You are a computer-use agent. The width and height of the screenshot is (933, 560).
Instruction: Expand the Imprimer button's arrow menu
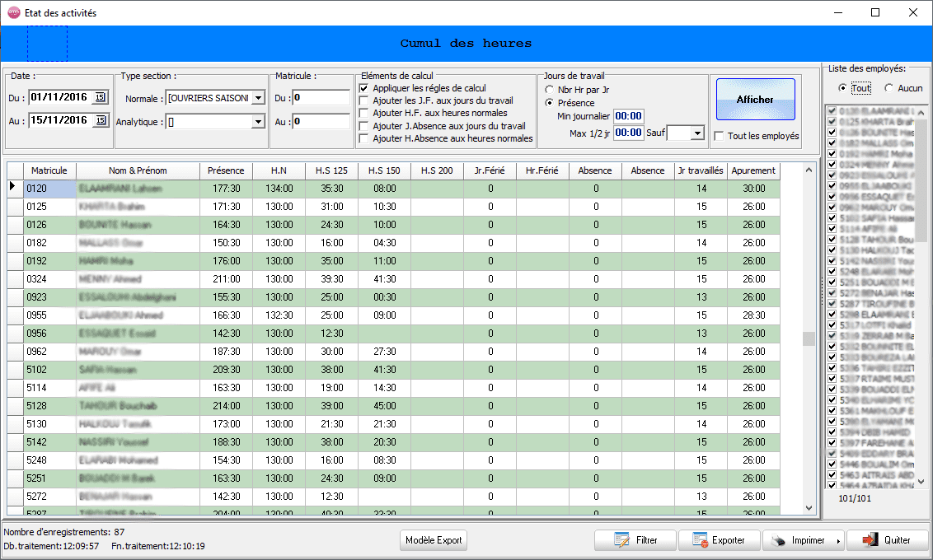[837, 541]
